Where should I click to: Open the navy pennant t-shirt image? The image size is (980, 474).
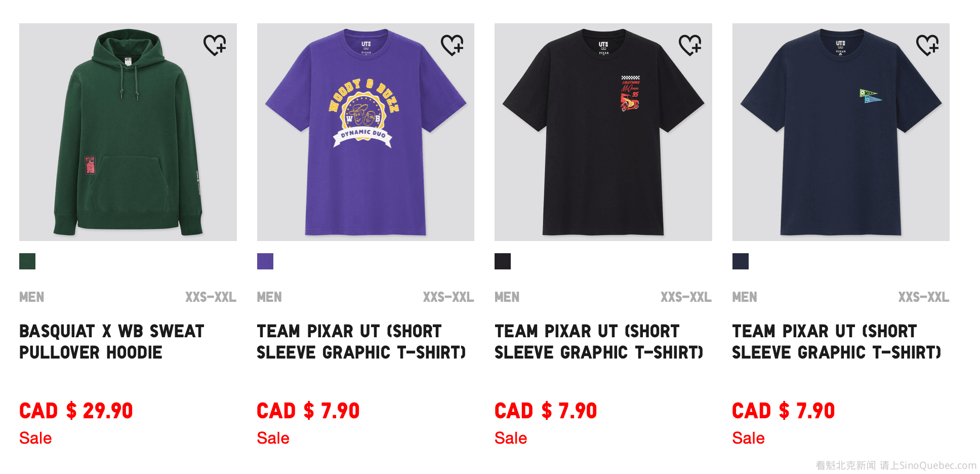pos(841,132)
